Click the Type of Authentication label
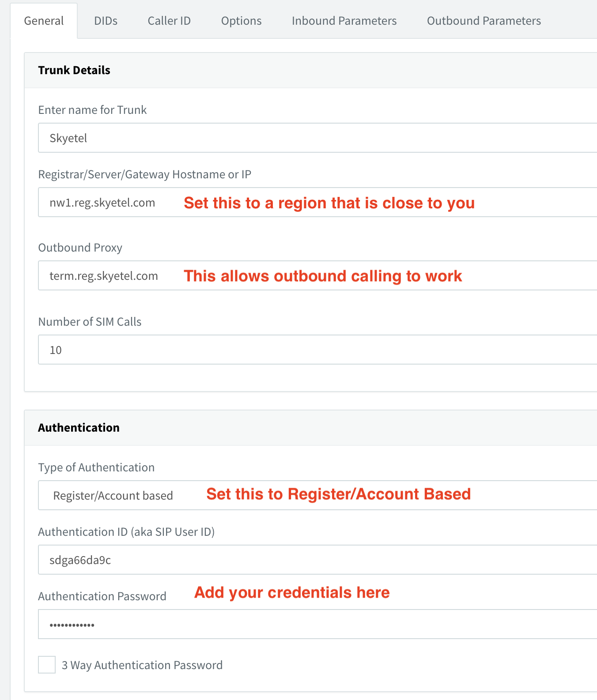Screen dimensions: 597x700 (96, 467)
